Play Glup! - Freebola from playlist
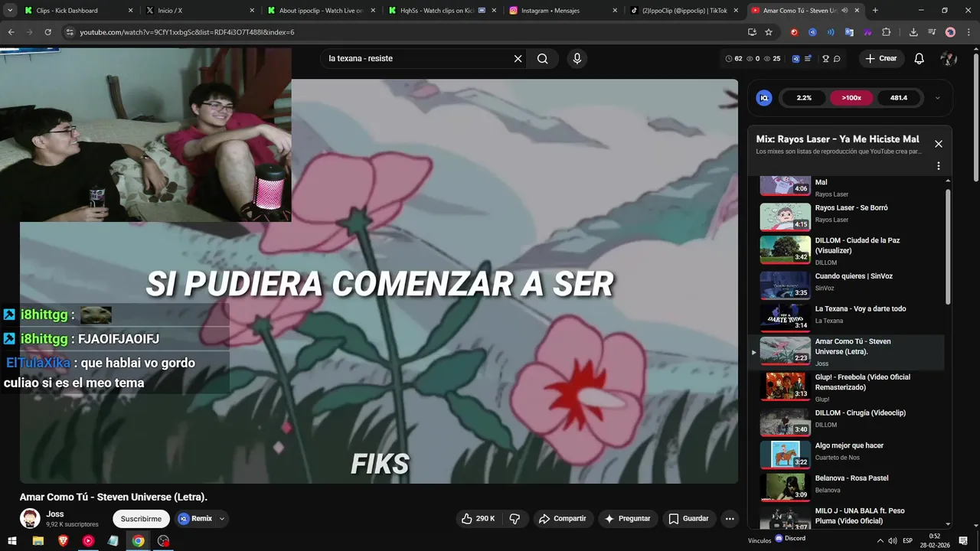 tap(848, 387)
